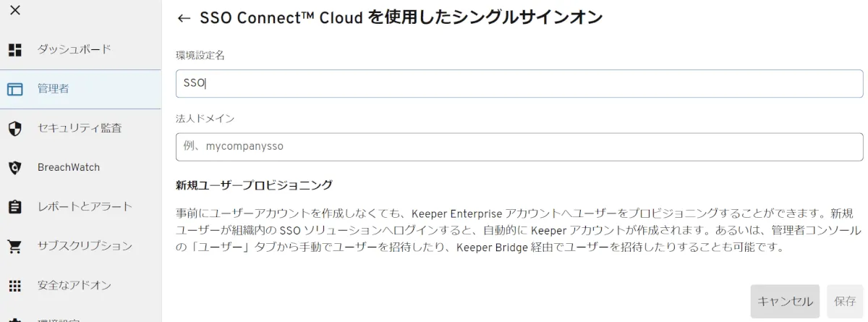
Task: Select 管理者 in the sidebar
Action: (x=54, y=89)
